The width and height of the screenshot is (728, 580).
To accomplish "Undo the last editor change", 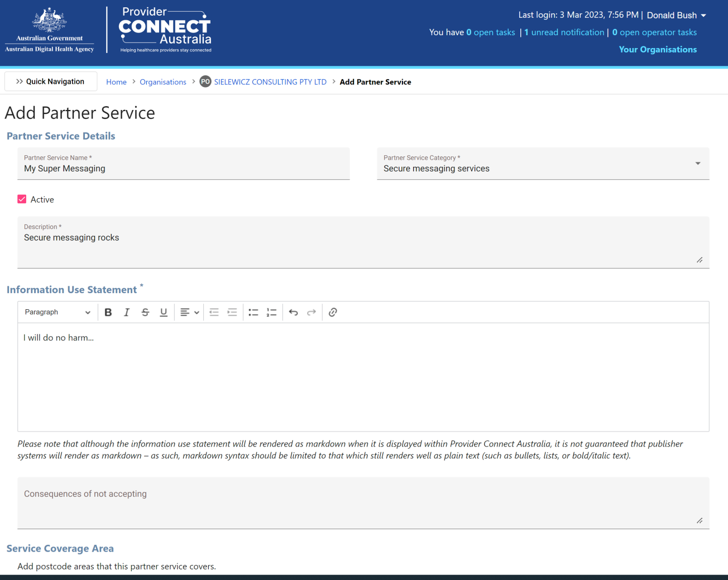I will pyautogui.click(x=294, y=312).
